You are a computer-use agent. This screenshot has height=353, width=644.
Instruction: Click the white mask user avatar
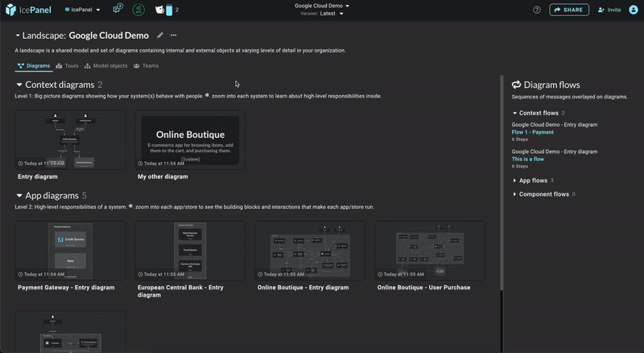point(159,10)
